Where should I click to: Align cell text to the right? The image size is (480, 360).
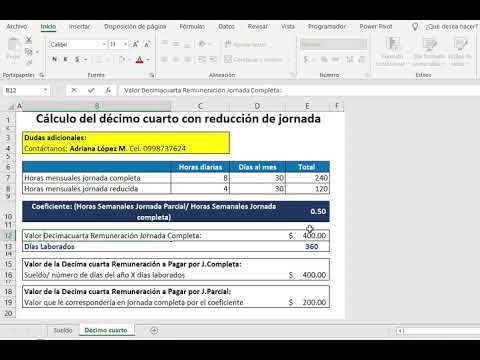pyautogui.click(x=188, y=60)
